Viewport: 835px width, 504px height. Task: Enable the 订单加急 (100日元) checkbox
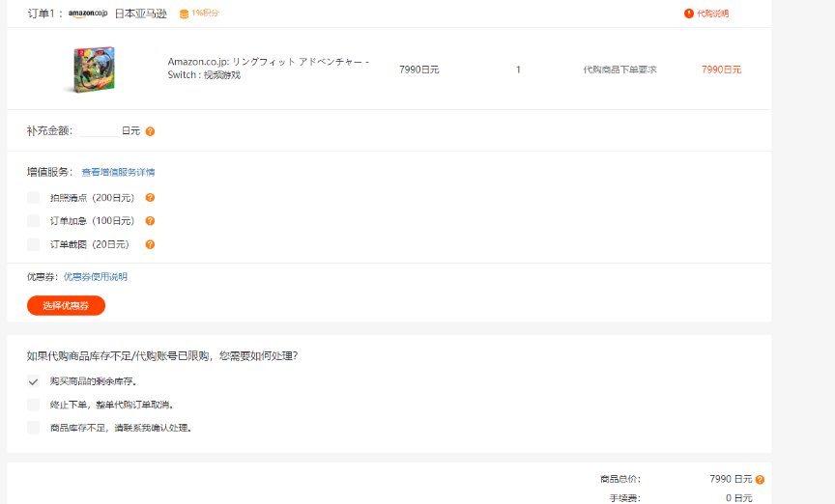pos(33,221)
